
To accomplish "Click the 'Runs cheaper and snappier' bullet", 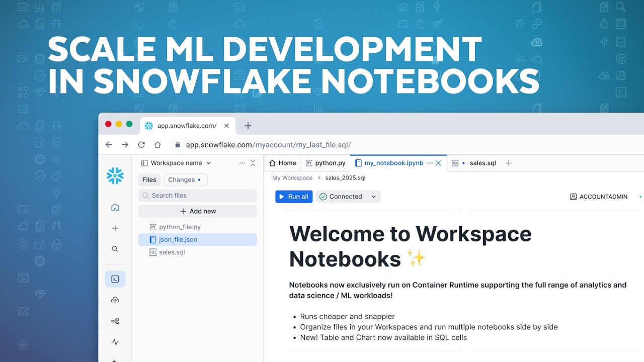I will coord(347,317).
